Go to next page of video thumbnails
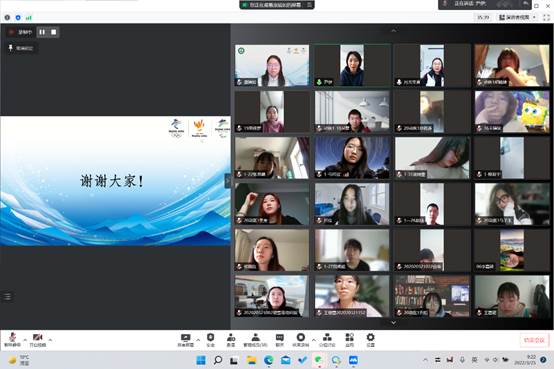Viewport: 554px width, 369px height. pyautogui.click(x=393, y=322)
